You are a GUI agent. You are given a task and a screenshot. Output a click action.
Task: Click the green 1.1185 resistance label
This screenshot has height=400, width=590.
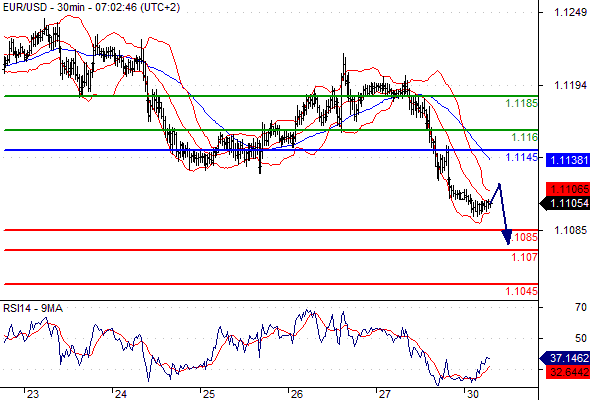pyautogui.click(x=522, y=103)
